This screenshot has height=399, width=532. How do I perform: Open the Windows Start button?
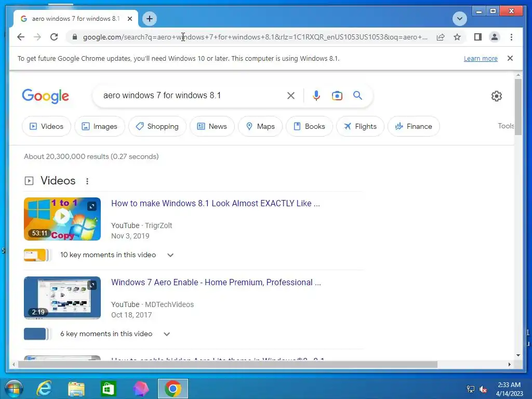coord(14,389)
